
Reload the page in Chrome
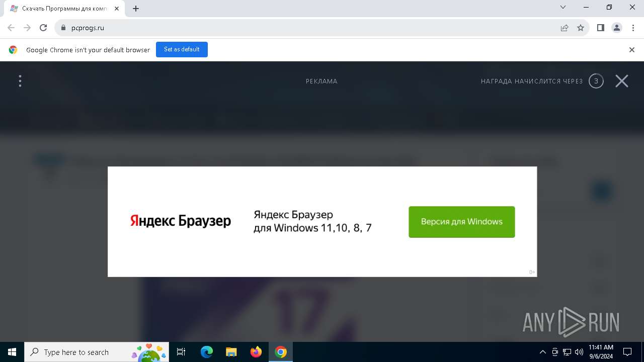click(43, 28)
